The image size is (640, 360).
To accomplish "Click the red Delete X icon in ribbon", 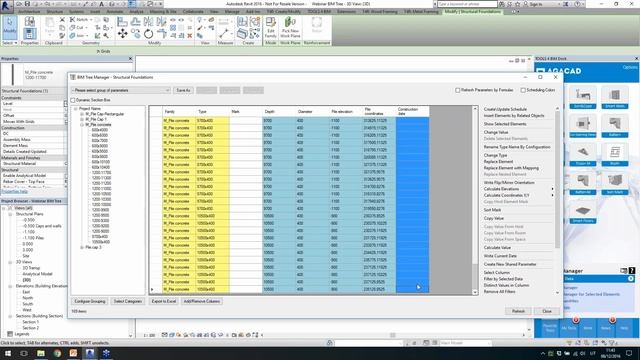I will 189,36.
